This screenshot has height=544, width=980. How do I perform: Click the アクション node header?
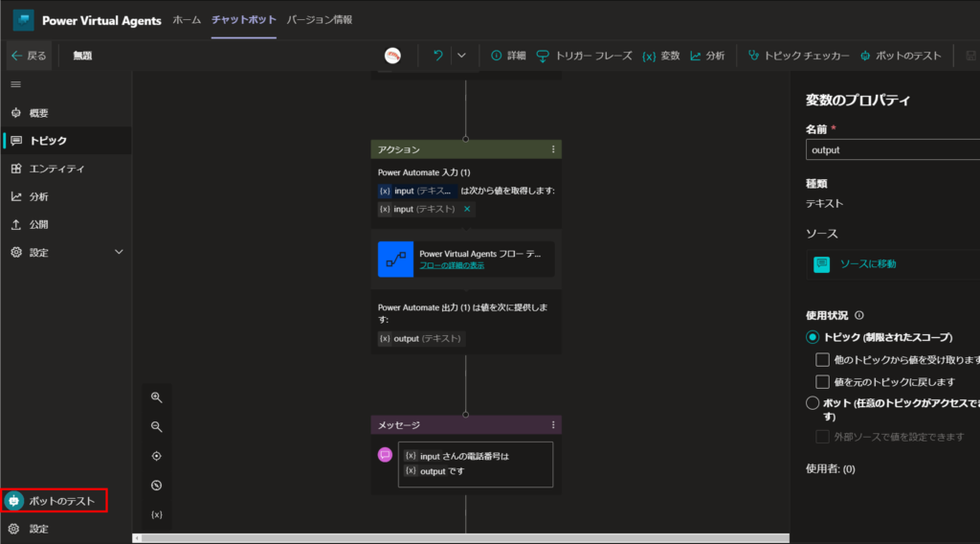(466, 149)
